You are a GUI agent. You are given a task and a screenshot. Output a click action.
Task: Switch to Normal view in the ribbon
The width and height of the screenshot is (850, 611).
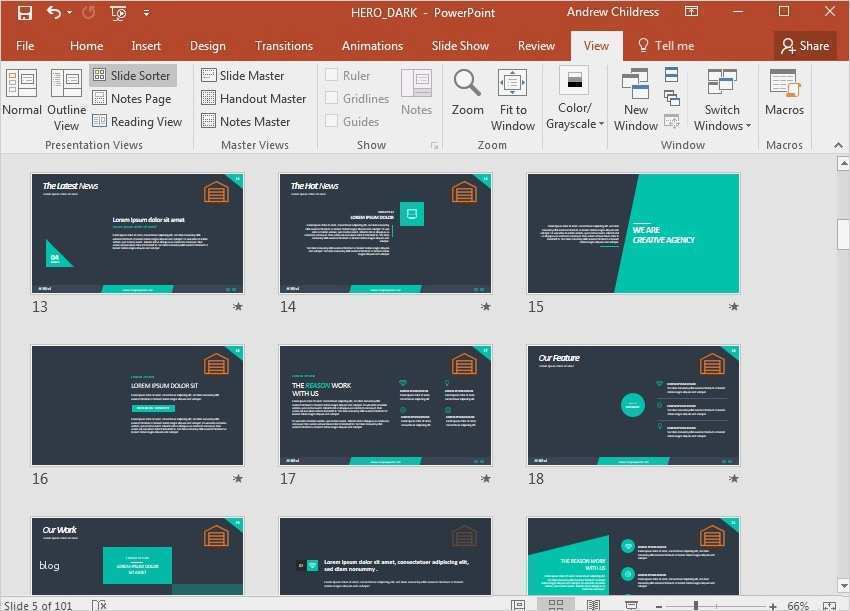pos(21,95)
